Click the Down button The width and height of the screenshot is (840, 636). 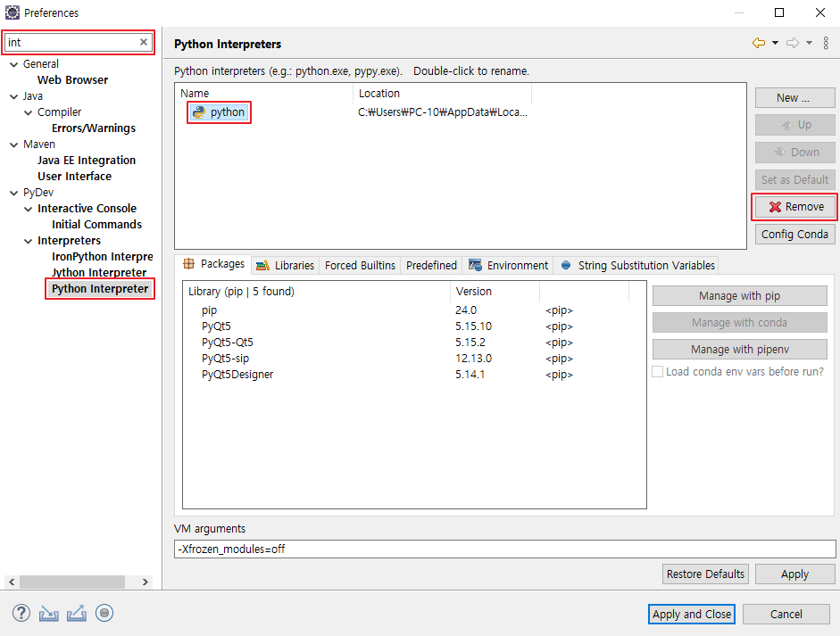pyautogui.click(x=794, y=152)
